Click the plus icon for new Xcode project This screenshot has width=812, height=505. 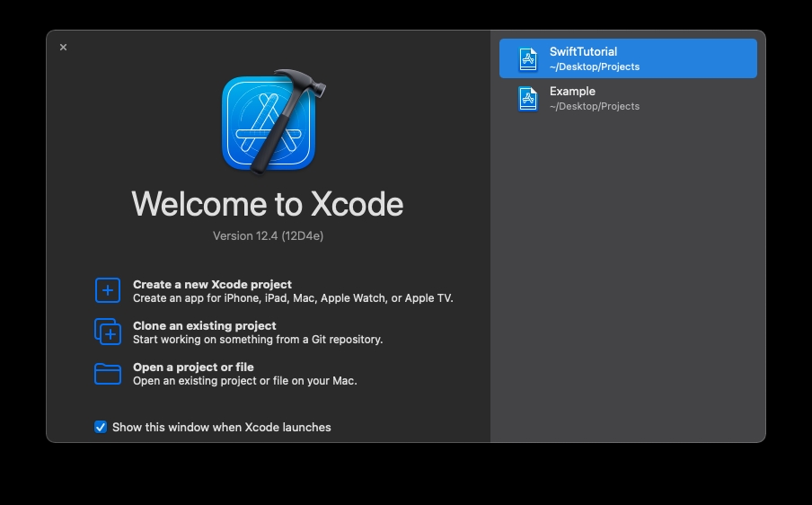tap(108, 290)
